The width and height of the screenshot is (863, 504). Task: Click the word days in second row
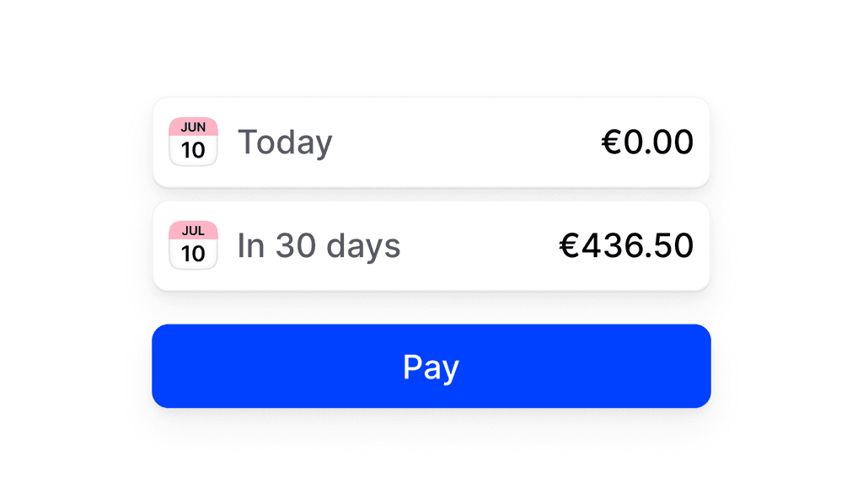[x=363, y=246]
